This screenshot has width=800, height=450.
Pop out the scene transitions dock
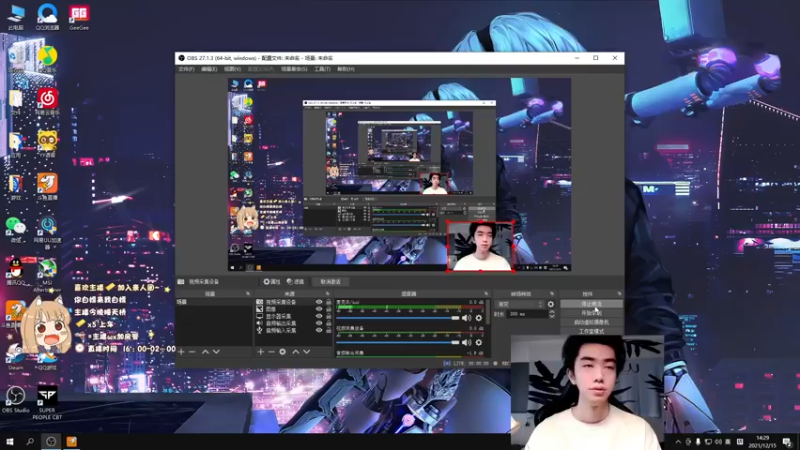(552, 294)
